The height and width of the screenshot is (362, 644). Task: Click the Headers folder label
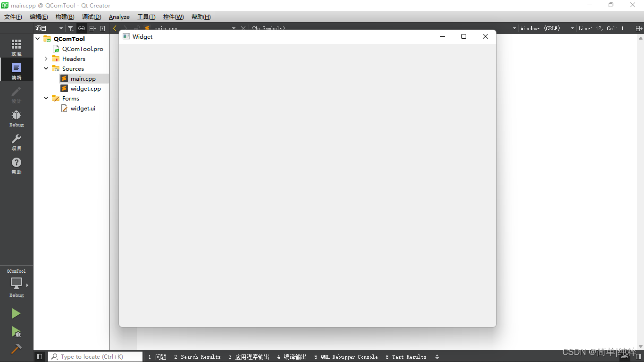pos(74,59)
